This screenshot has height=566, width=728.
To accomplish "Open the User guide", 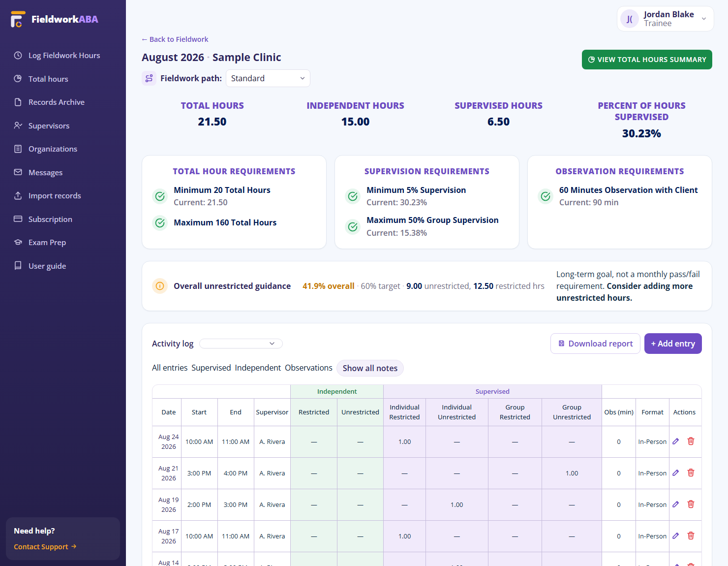I will pyautogui.click(x=63, y=266).
